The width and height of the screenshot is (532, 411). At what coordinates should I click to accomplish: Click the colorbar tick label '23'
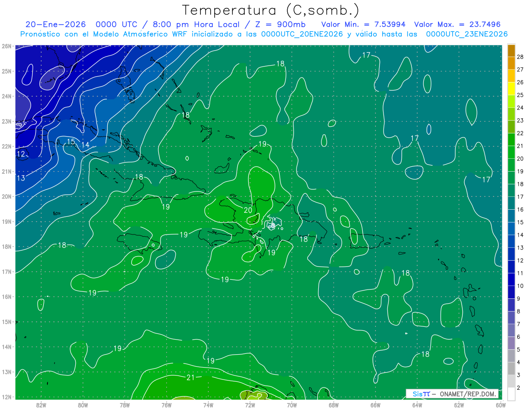coord(520,120)
